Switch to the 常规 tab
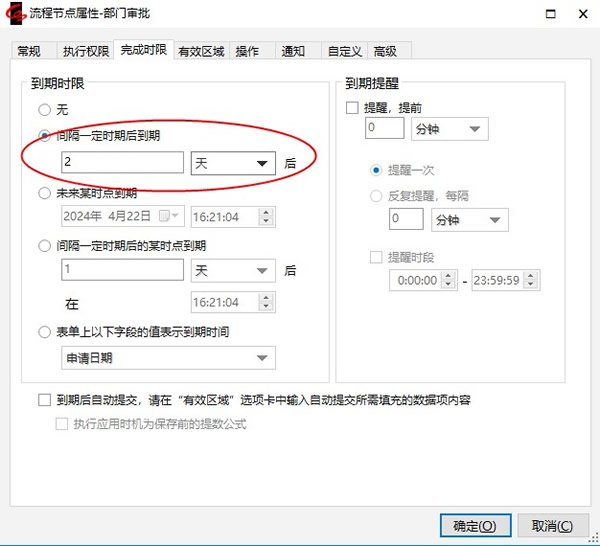This screenshot has height=546, width=600. tap(29, 51)
